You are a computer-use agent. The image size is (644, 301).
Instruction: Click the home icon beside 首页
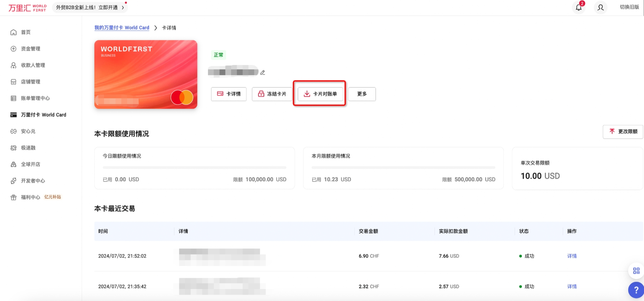(13, 32)
